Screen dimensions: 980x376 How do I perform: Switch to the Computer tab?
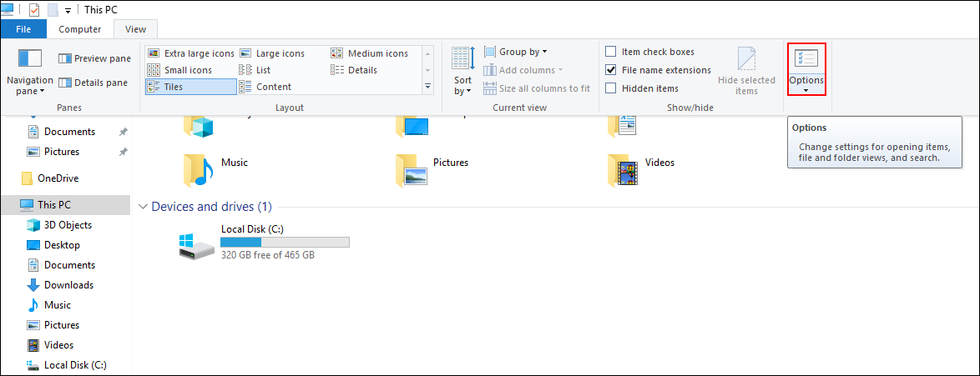click(80, 28)
